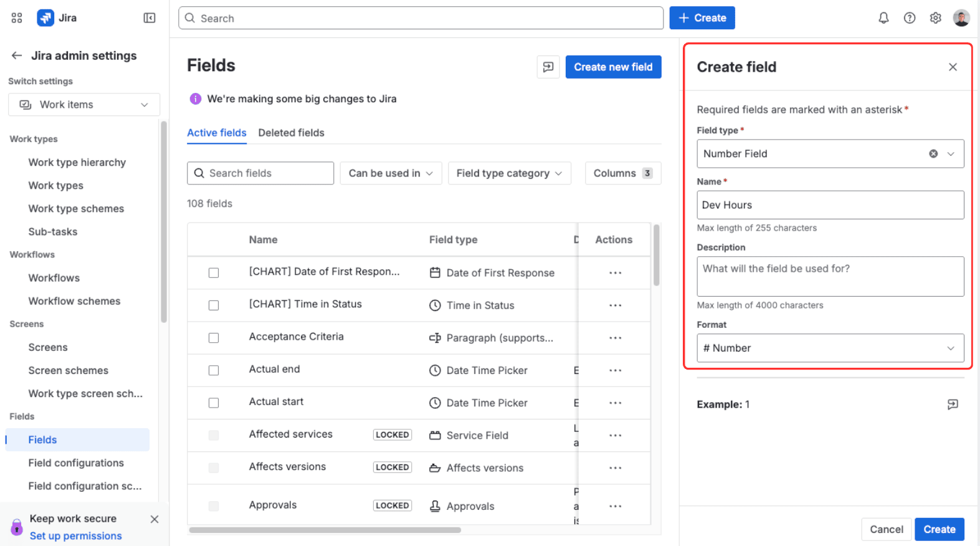
Task: Click the feedback icon next to Create new field
Action: tap(548, 67)
